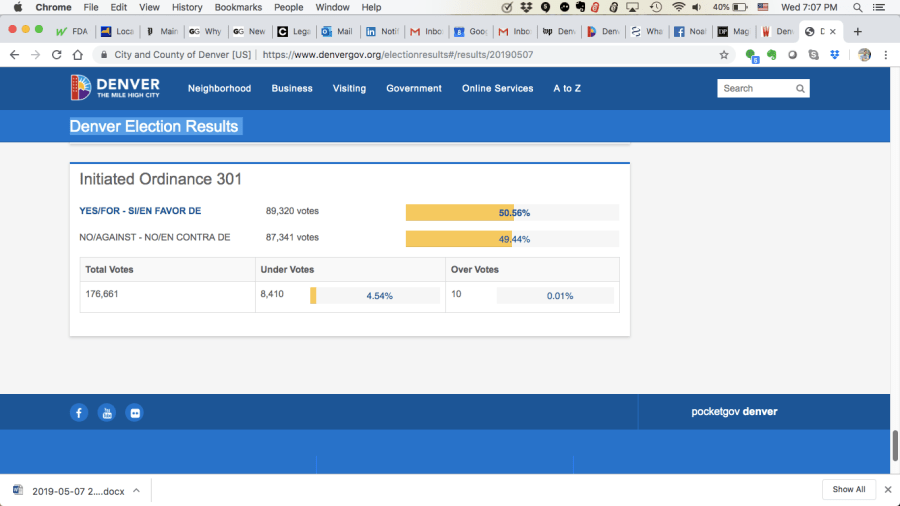The image size is (900, 506).
Task: Open a new browser tab
Action: (858, 32)
